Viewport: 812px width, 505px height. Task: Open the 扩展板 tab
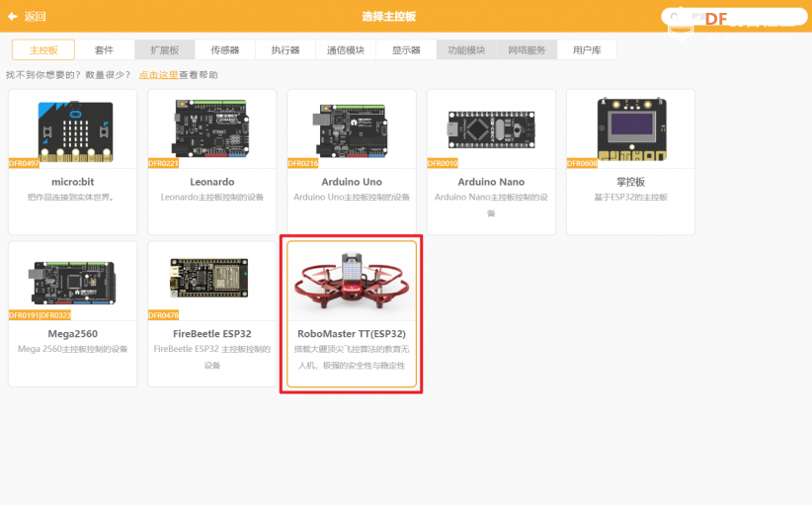(x=165, y=50)
